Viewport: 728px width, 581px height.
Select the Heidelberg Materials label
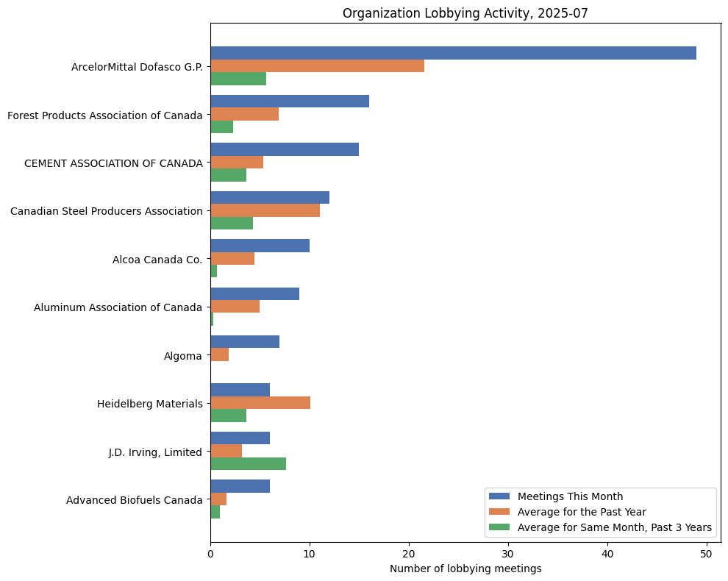[x=150, y=404]
